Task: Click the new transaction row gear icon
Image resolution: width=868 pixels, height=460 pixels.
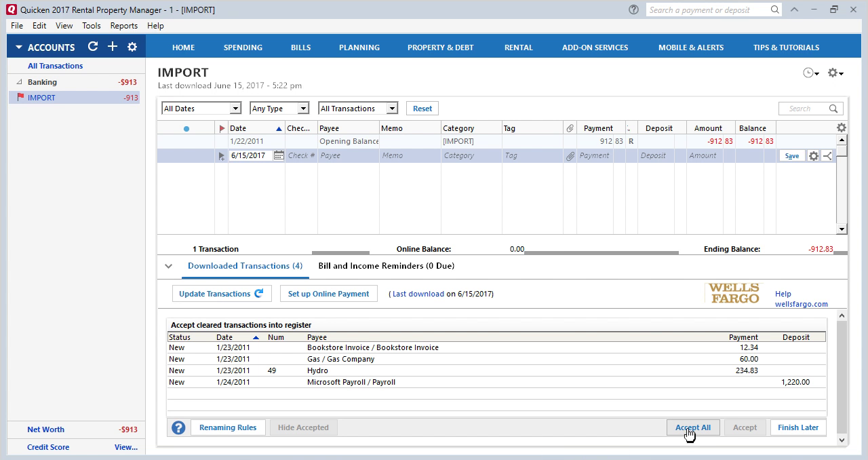Action: tap(814, 155)
